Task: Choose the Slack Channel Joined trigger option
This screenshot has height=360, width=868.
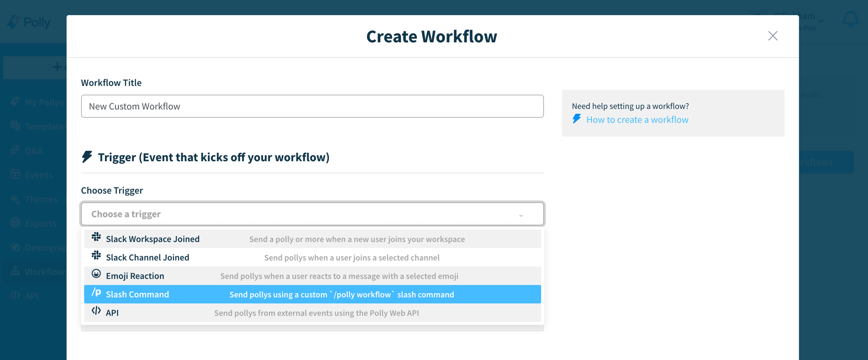Action: coord(312,258)
